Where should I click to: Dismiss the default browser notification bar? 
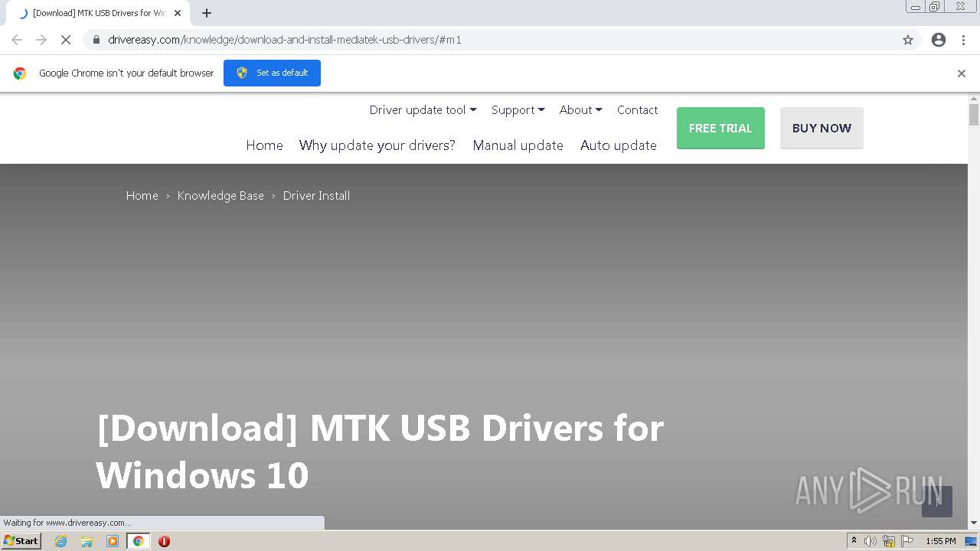962,73
